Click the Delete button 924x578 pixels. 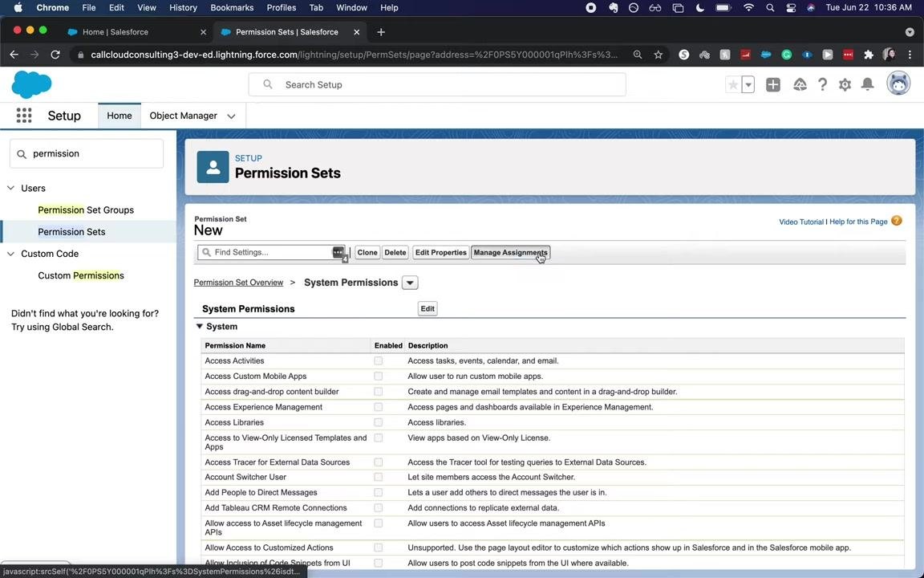395,252
